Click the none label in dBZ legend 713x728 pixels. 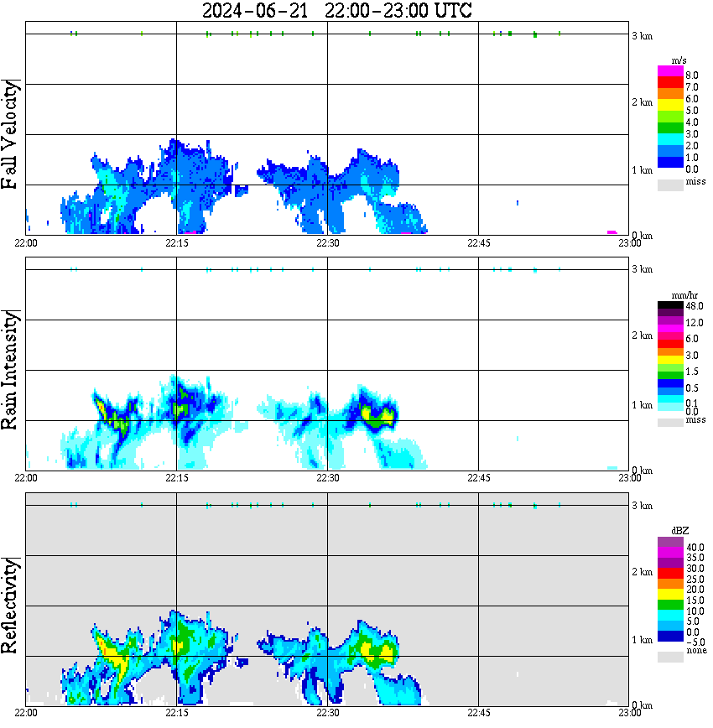pos(696,651)
